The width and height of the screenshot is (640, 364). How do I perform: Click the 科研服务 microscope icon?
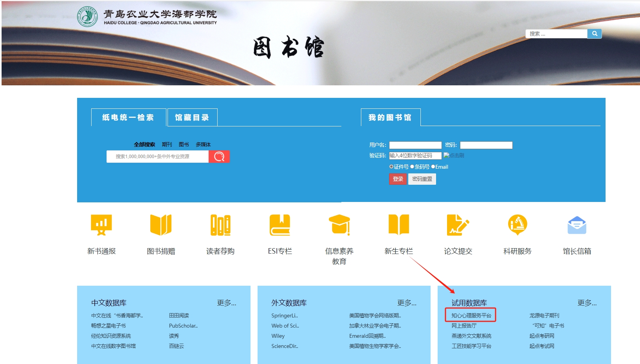517,225
